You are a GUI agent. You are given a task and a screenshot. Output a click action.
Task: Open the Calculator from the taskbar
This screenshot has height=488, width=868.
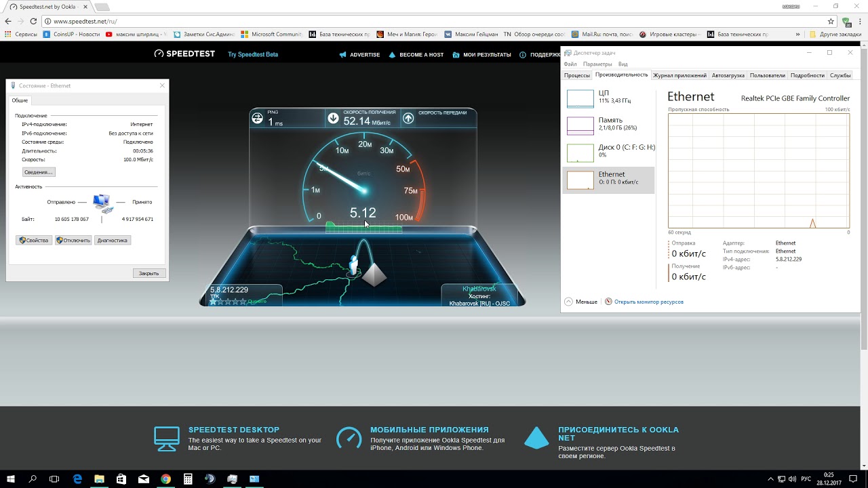pos(188,479)
